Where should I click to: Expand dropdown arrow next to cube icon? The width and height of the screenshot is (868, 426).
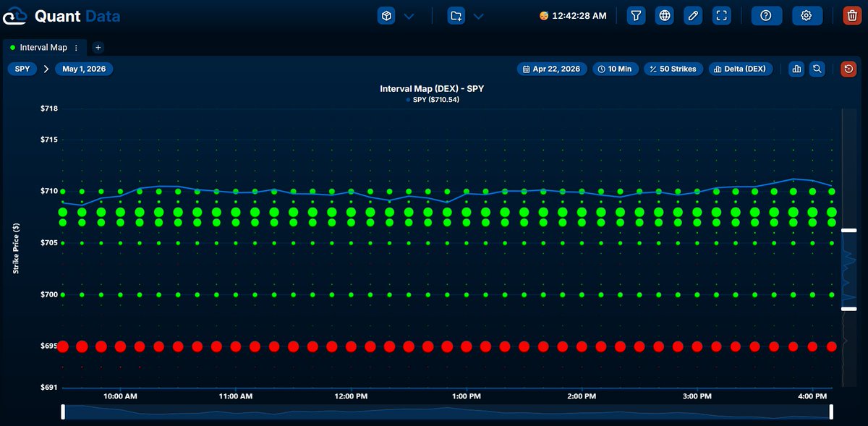(409, 16)
